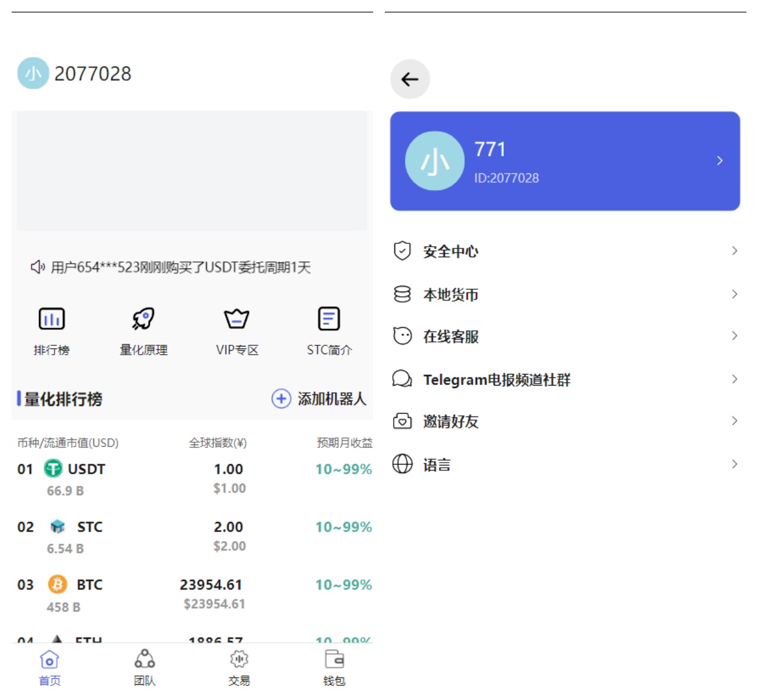Click the STC market cap 6.54 B
758x700 pixels.
(65, 548)
